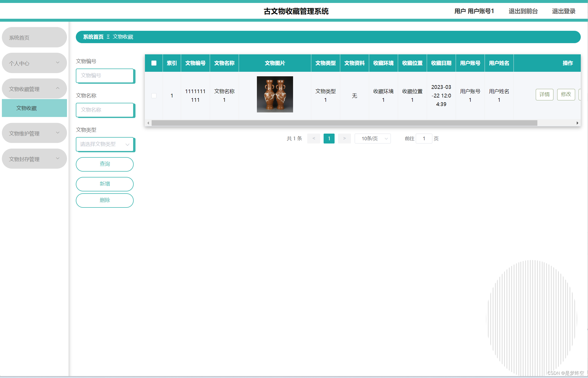Screen dimensions: 588x378
Task: Expand the 文物维护管理 chevron
Action: (58, 133)
